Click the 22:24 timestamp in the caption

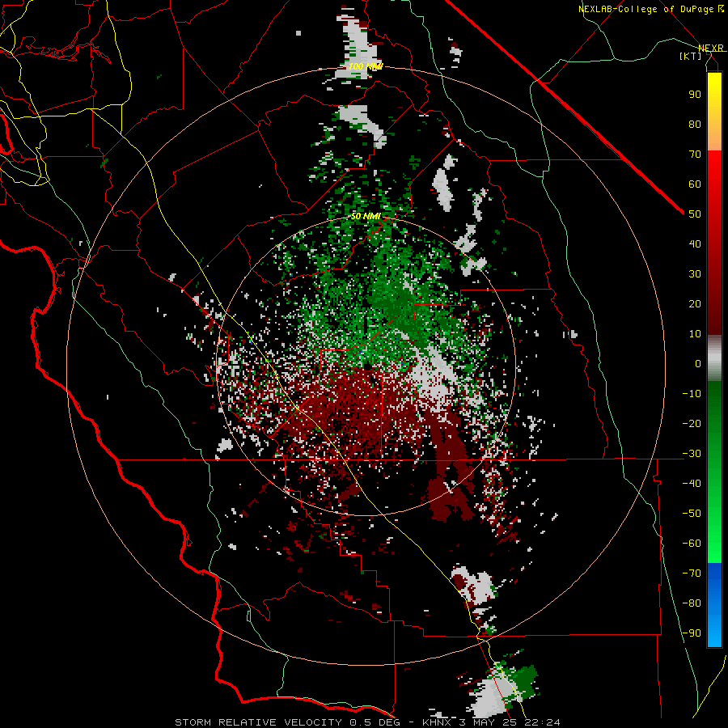(x=544, y=722)
